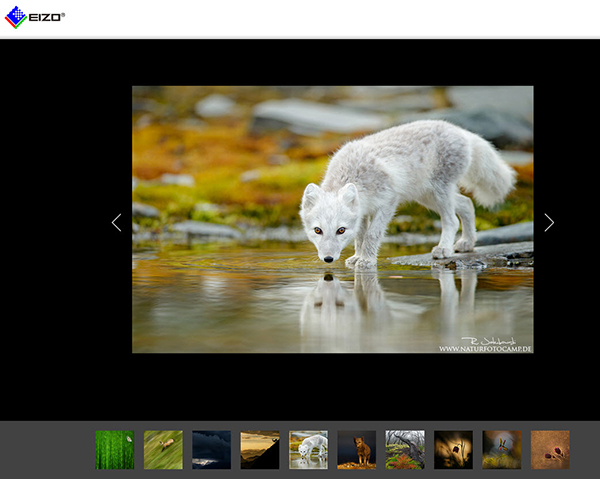Click empty gray area of thumbnail strip
The image size is (600, 479).
pyautogui.click(x=45, y=450)
